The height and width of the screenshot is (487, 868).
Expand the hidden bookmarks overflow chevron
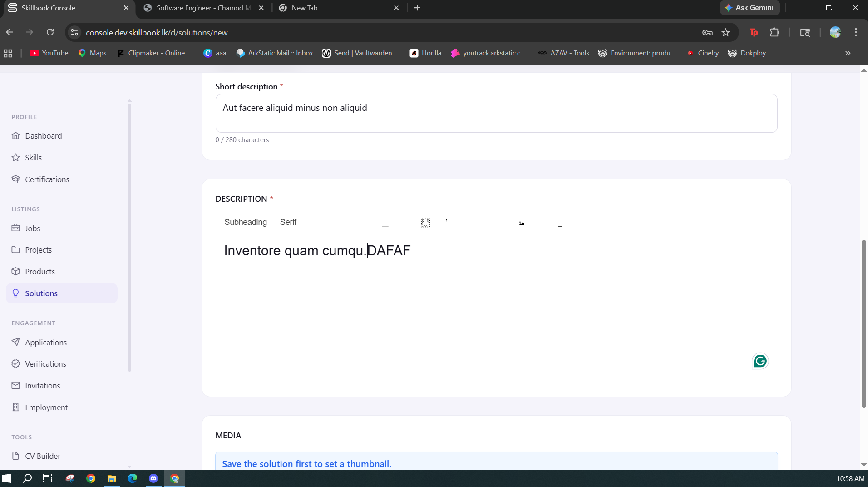[848, 53]
